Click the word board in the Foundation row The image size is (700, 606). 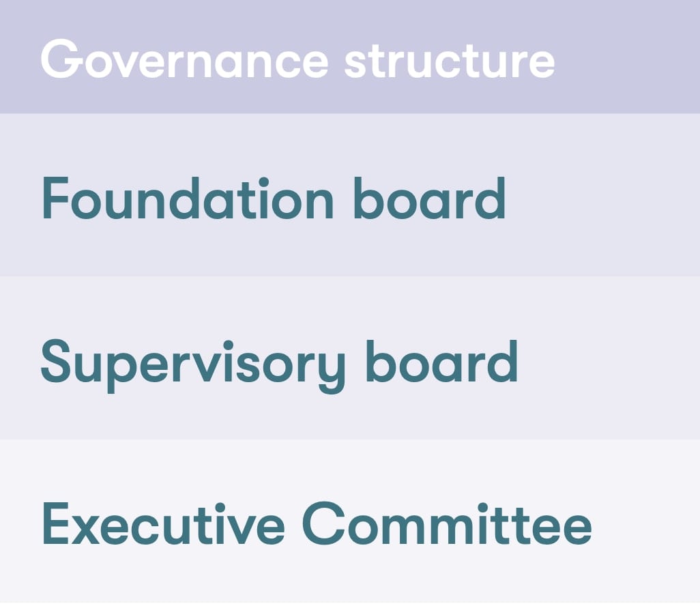pyautogui.click(x=429, y=199)
